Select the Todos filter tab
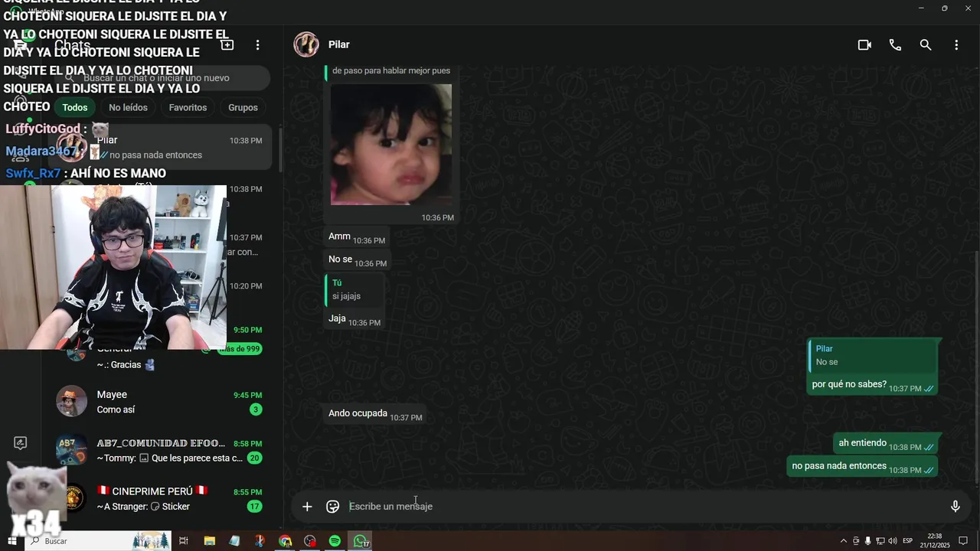The height and width of the screenshot is (551, 980). (x=75, y=107)
